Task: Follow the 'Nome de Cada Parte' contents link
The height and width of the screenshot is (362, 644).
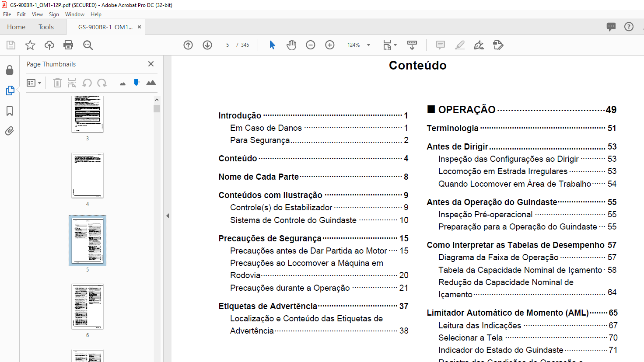Action: (x=259, y=177)
